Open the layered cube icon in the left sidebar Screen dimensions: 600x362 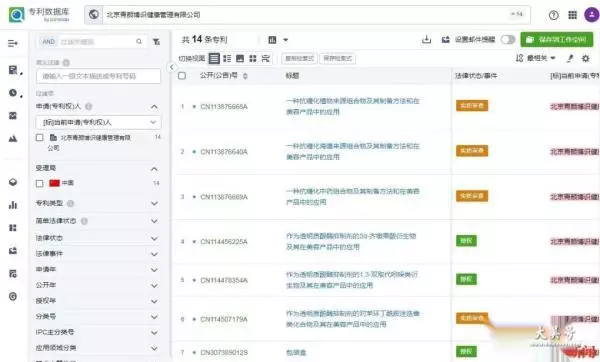click(x=13, y=182)
